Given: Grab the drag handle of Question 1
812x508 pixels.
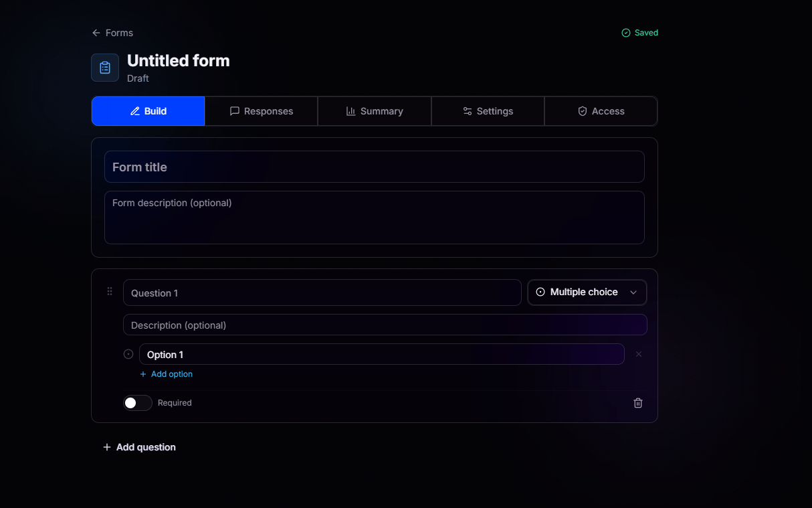Looking at the screenshot, I should coord(110,291).
